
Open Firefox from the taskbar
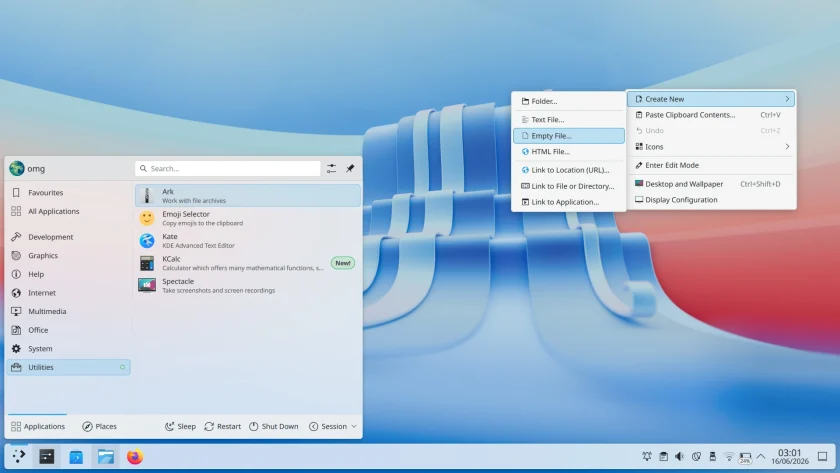coord(135,456)
